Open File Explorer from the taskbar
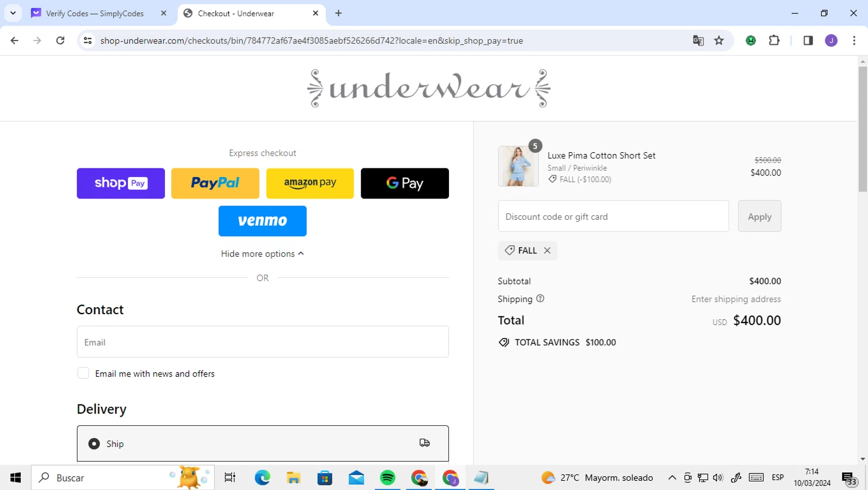Image resolution: width=868 pixels, height=490 pixels. click(294, 477)
